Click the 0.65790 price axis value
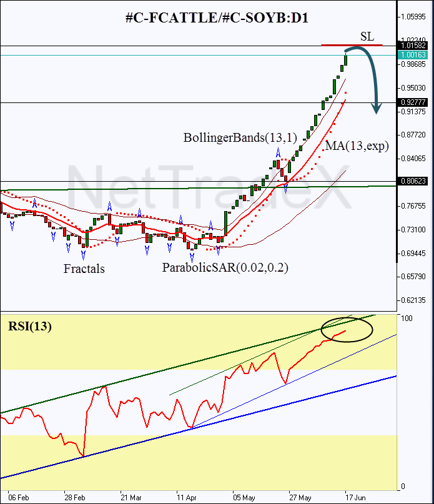Screen dimensions: 434x504 coord(413,277)
